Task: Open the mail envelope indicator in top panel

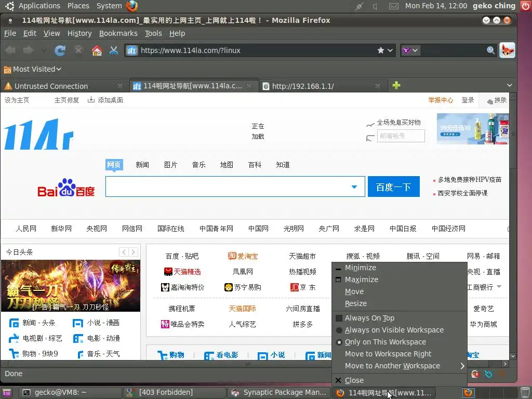Action: tap(394, 6)
